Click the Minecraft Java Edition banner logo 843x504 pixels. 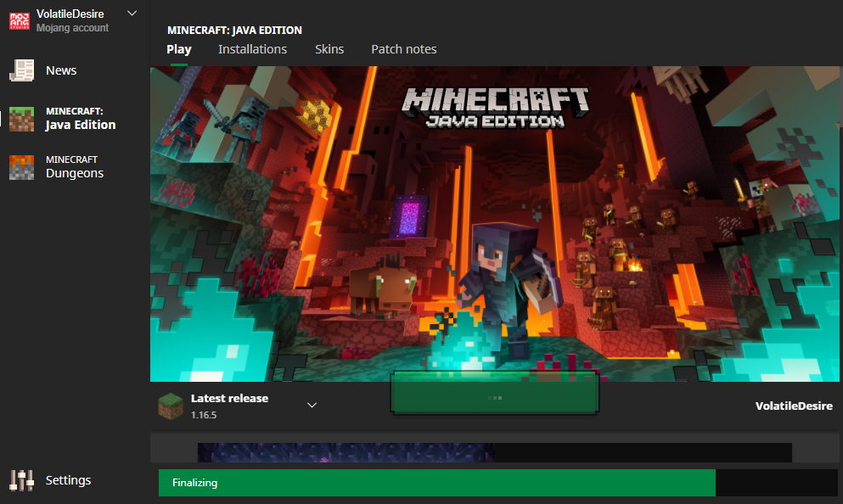point(495,106)
